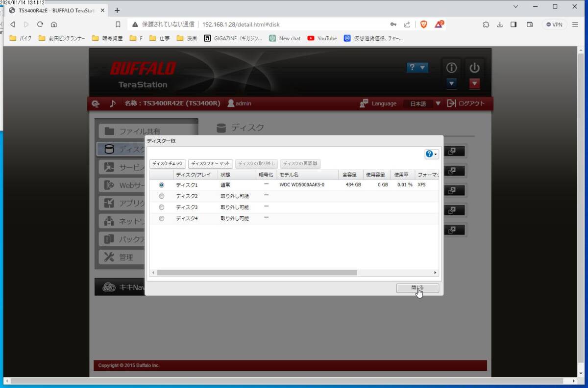This screenshot has height=388, width=588.
Task: Toggle the VPN button in browser toolbar
Action: pos(554,25)
